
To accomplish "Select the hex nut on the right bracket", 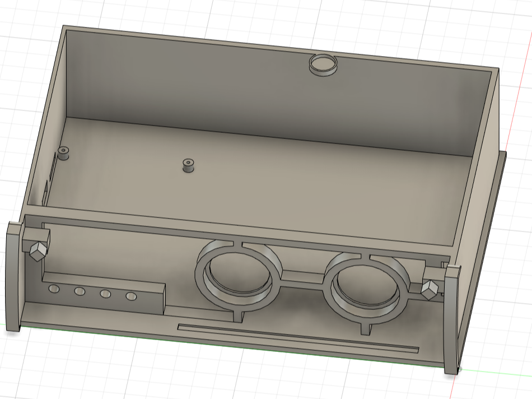I will [429, 290].
